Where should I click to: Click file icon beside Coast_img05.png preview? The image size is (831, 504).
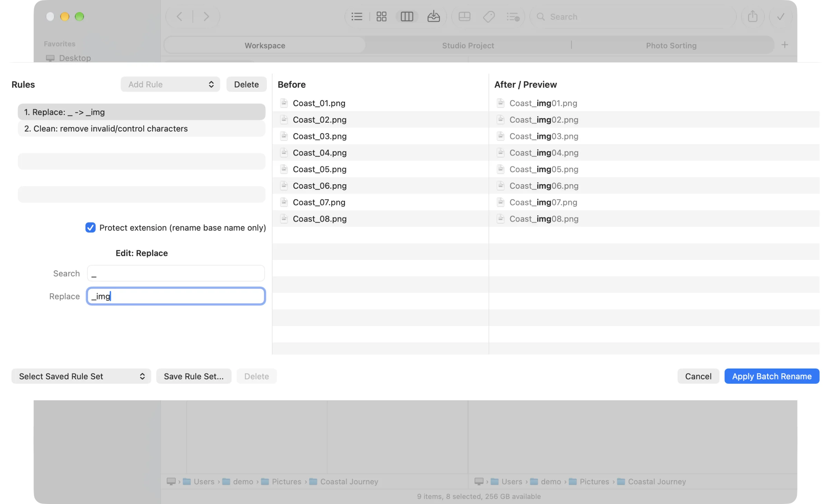tap(501, 169)
